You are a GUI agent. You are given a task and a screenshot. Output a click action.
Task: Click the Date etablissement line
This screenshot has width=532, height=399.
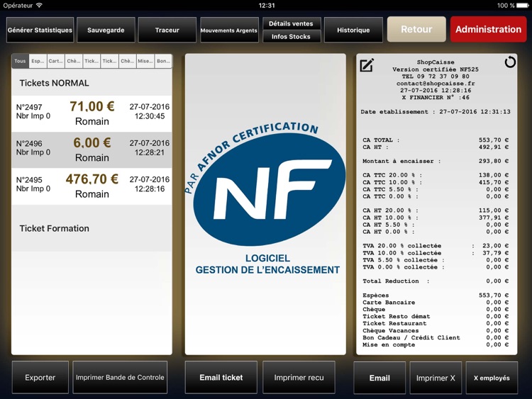[436, 111]
